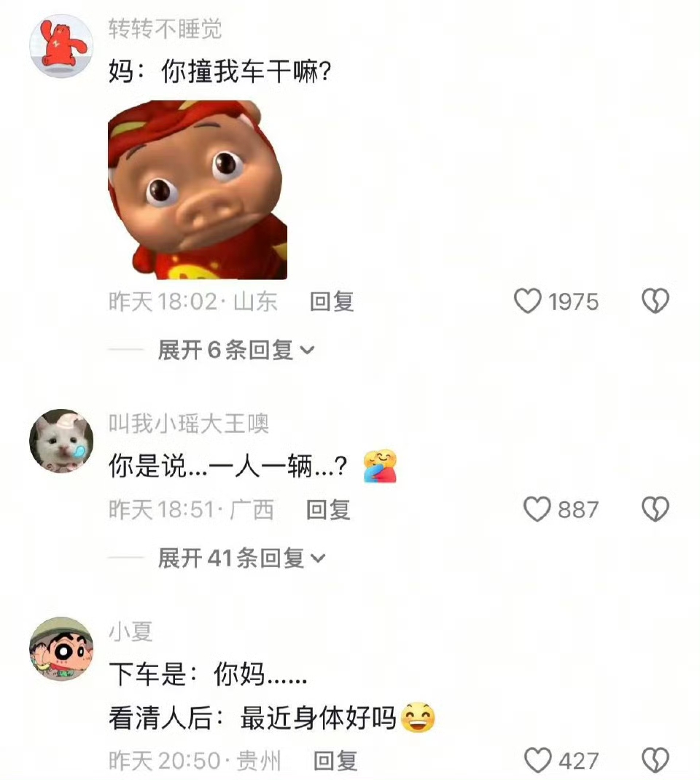The image size is (700, 780).
Task: Reply to the 18:51 广西 comment
Action: tap(328, 510)
